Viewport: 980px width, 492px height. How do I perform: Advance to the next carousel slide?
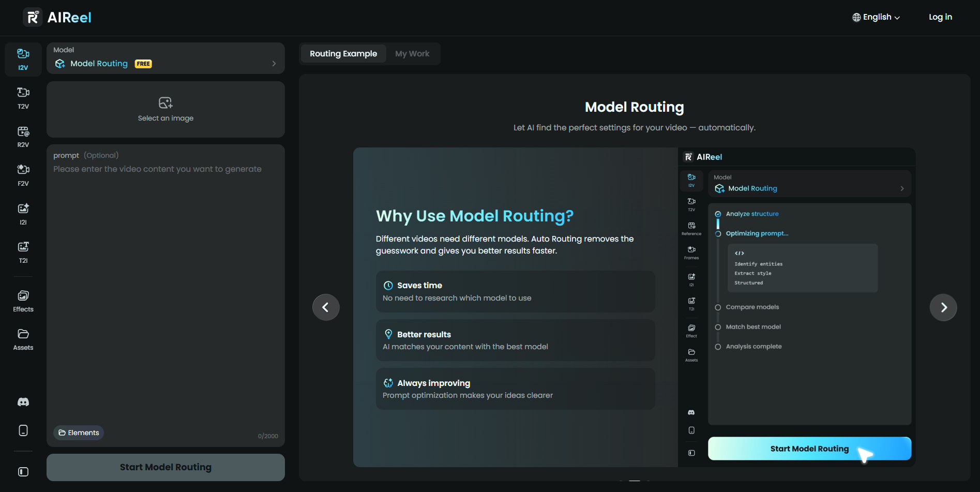coord(943,307)
